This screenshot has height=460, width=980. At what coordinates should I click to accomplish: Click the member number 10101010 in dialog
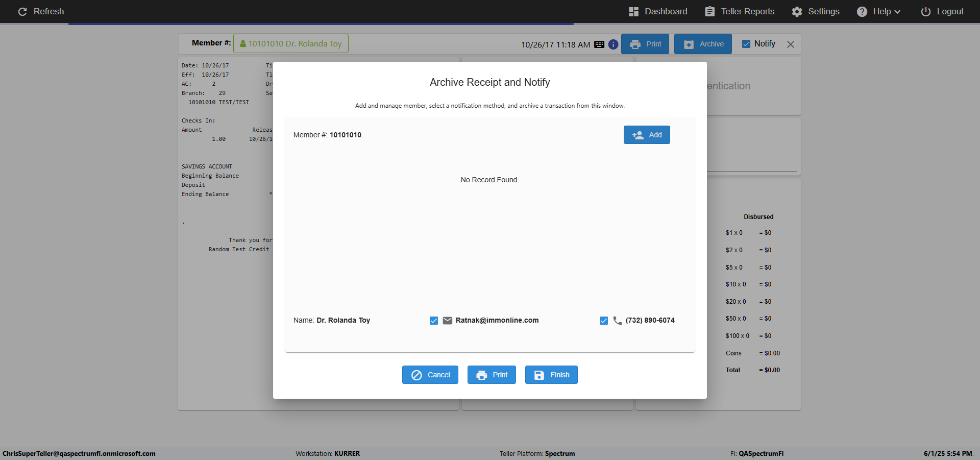coord(346,135)
